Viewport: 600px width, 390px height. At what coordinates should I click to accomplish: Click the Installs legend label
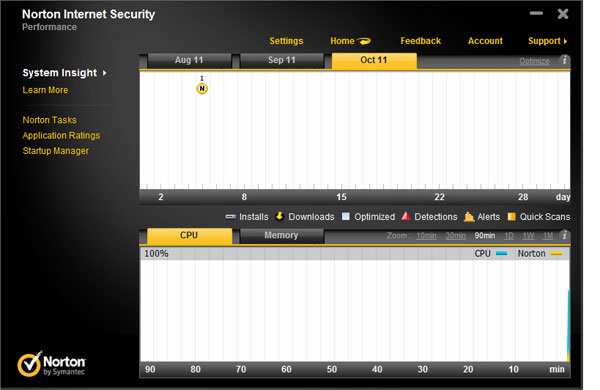coord(254,217)
